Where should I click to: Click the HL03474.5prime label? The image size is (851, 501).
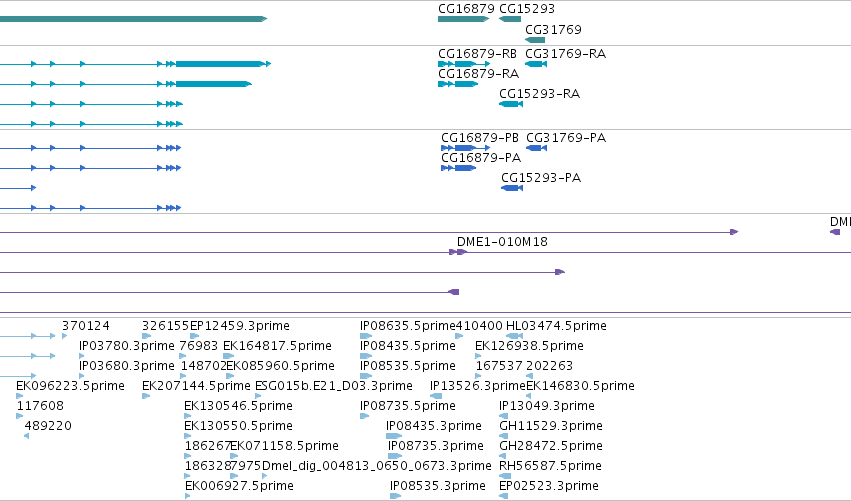[556, 326]
